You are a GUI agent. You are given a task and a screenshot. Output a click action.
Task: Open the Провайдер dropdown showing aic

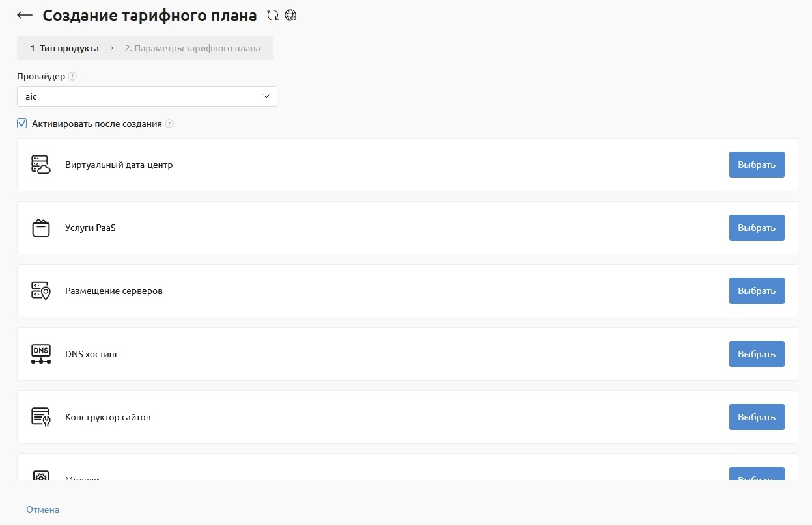click(147, 96)
